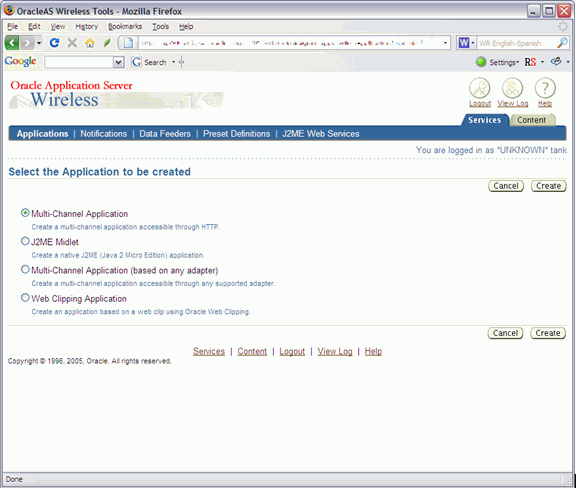
Task: Click the question mark Help icon
Action: 545,88
